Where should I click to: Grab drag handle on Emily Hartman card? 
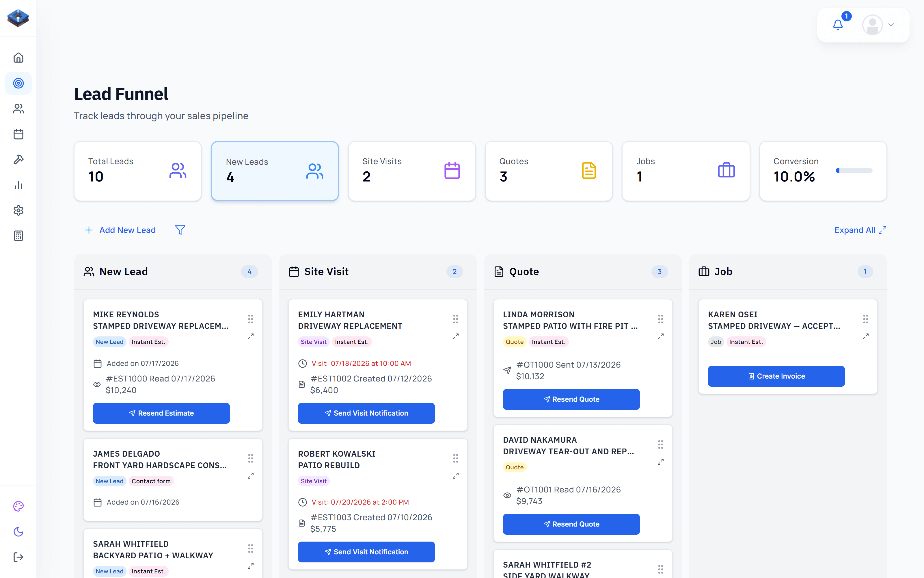pyautogui.click(x=456, y=319)
